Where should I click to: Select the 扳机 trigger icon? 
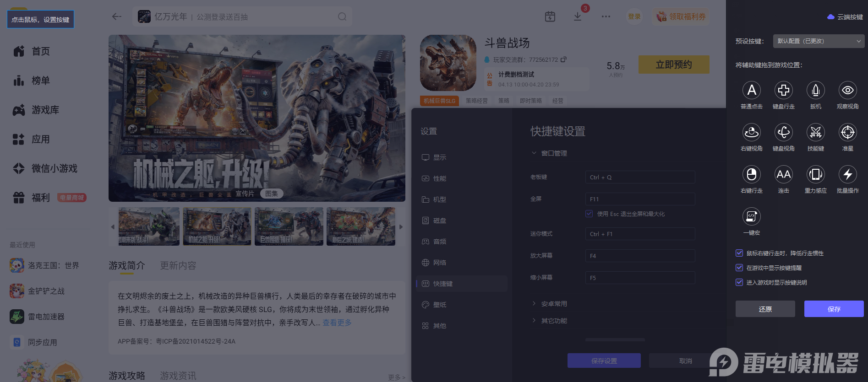point(816,90)
